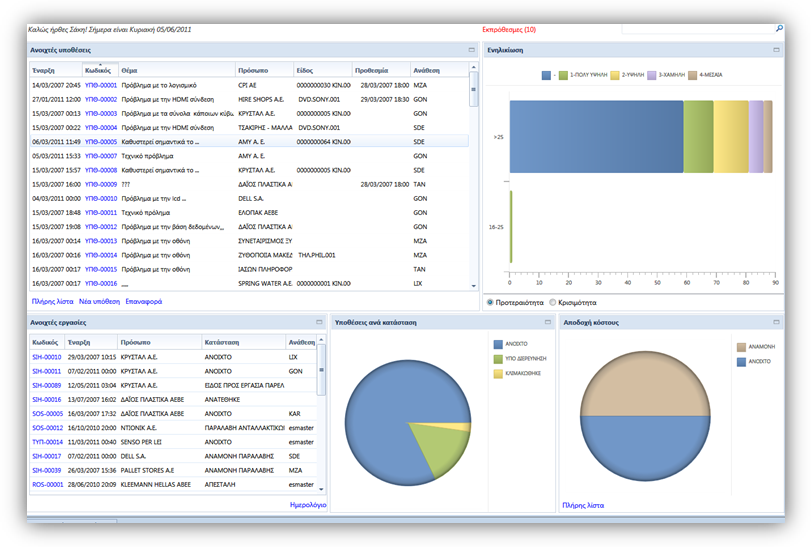Click the cell PALLET STORES A.E
Image resolution: width=811 pixels, height=547 pixels.
click(x=147, y=470)
